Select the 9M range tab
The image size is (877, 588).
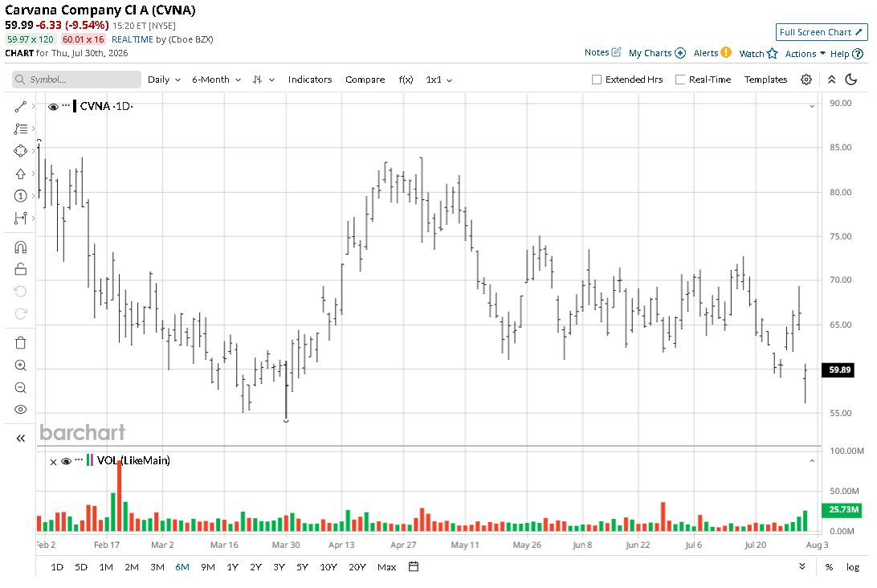(x=208, y=567)
